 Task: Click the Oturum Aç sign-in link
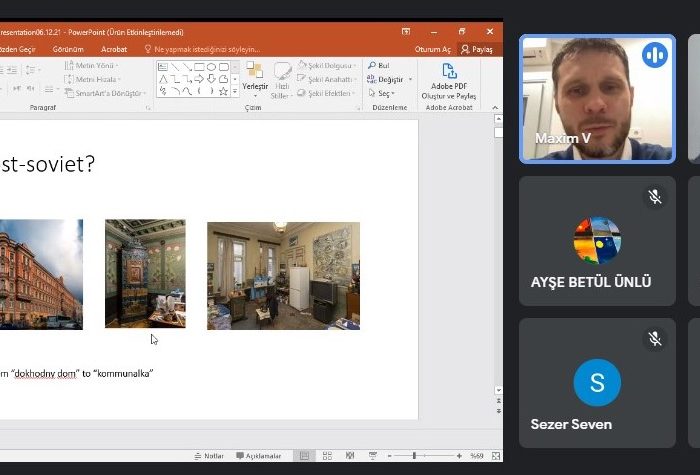tap(431, 48)
